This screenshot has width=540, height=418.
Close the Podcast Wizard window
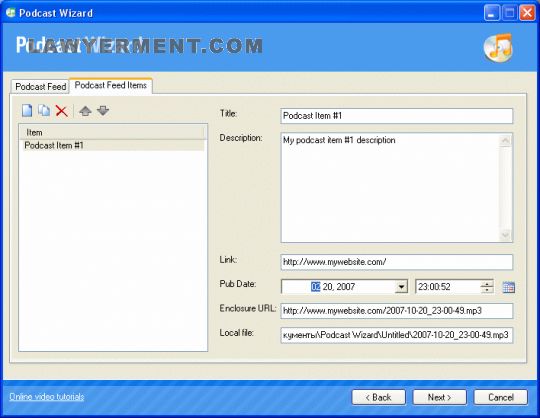(x=527, y=13)
